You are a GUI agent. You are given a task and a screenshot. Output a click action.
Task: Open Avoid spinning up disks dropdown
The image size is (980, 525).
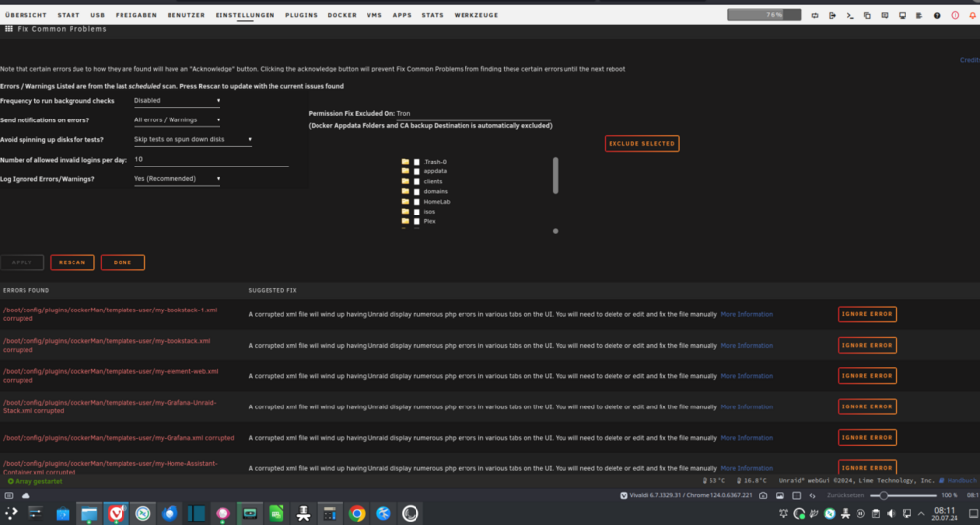click(x=193, y=140)
